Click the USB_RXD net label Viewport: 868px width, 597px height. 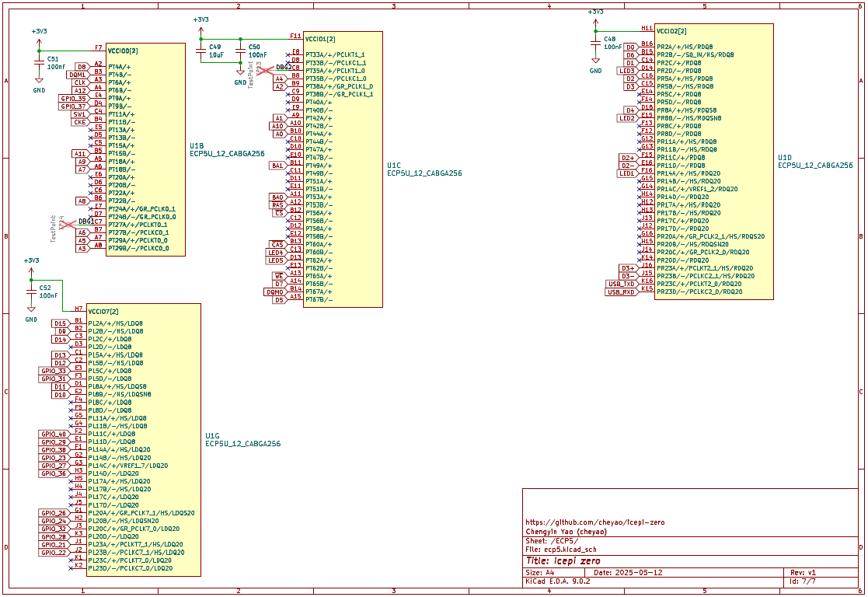[622, 292]
